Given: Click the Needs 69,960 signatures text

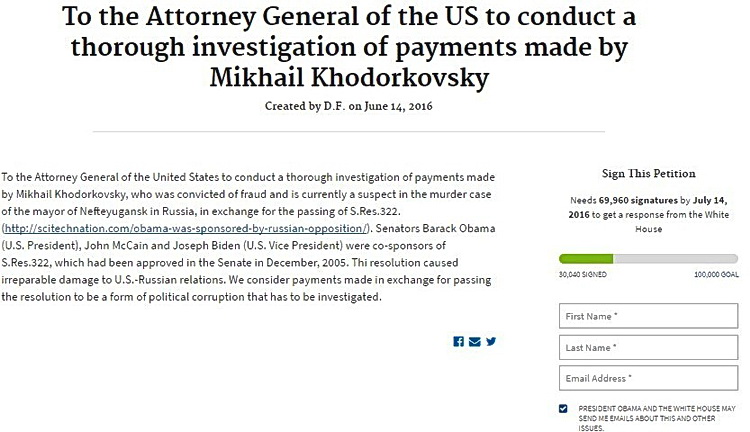Looking at the screenshot, I should click(x=624, y=200).
